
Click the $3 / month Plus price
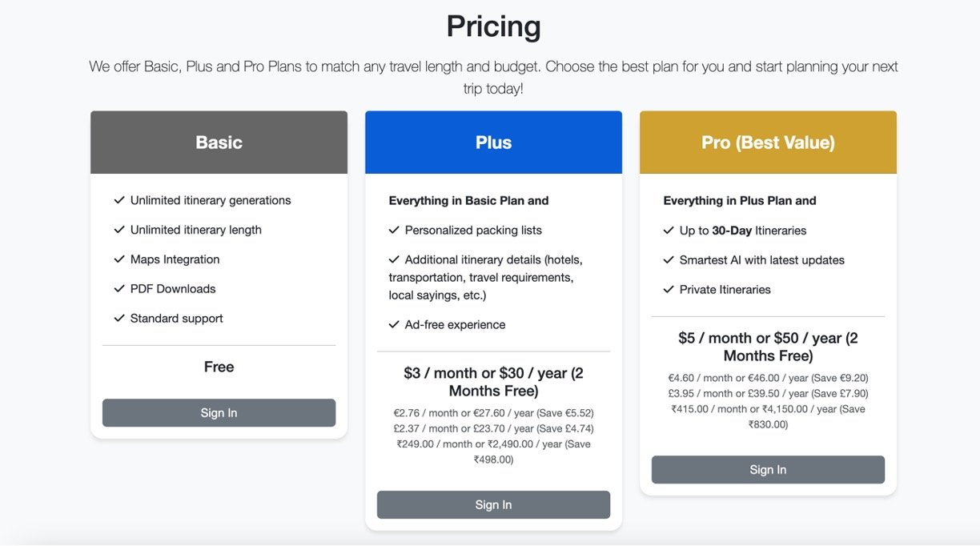point(493,382)
